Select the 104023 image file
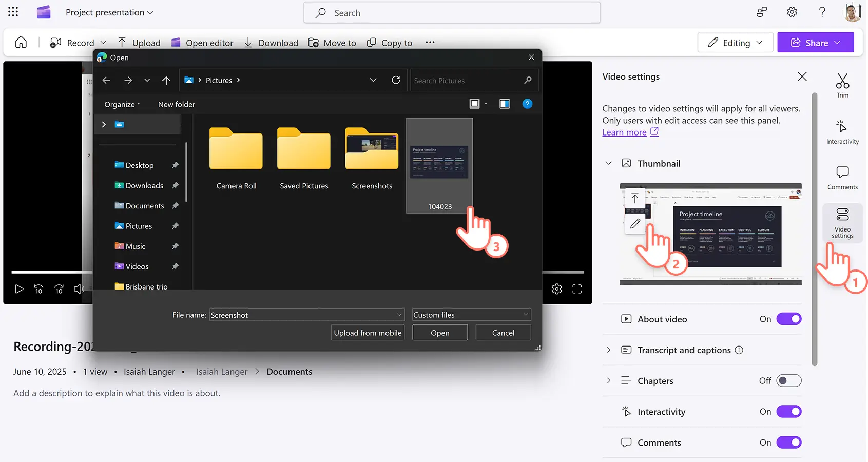The height and width of the screenshot is (462, 868). [x=440, y=165]
